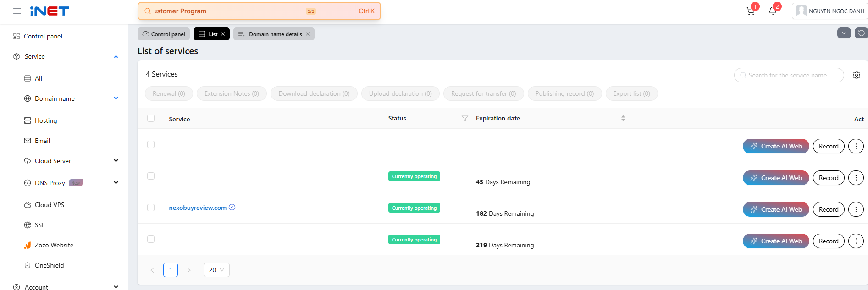Open the page size 20 dropdown
The width and height of the screenshot is (868, 290).
[x=216, y=270]
